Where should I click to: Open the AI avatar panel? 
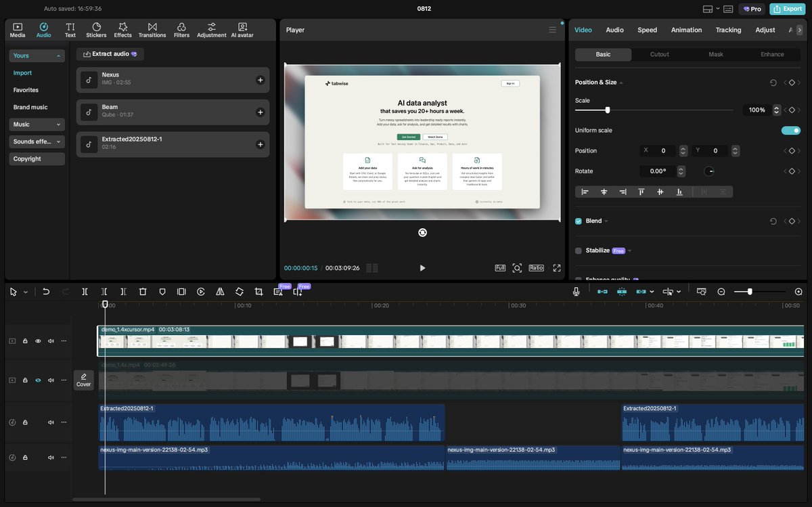(242, 30)
